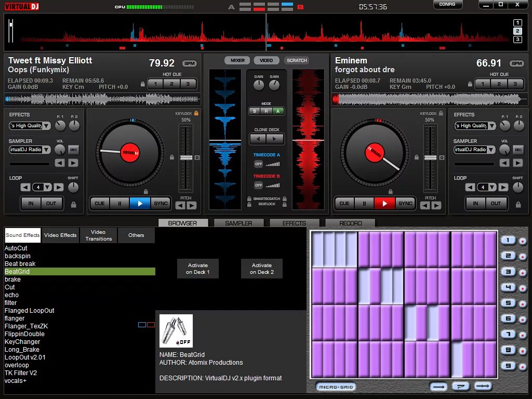Click Activate on Deck 1 for BeatGrid

pyautogui.click(x=197, y=268)
